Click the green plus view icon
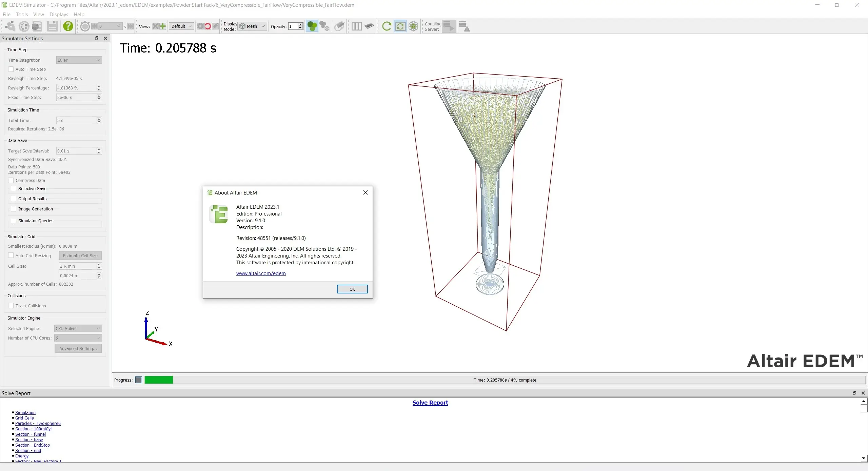The image size is (868, 471). [163, 26]
